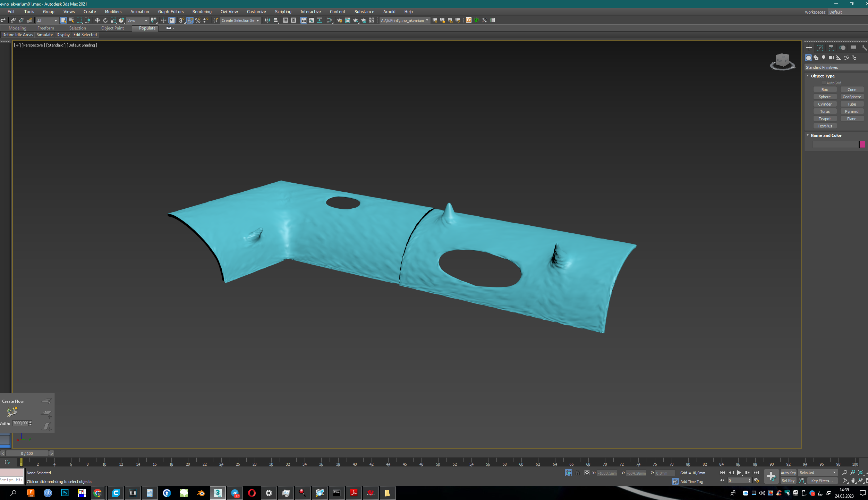Click the magenta object color swatch
The image size is (868, 500).
coord(862,144)
